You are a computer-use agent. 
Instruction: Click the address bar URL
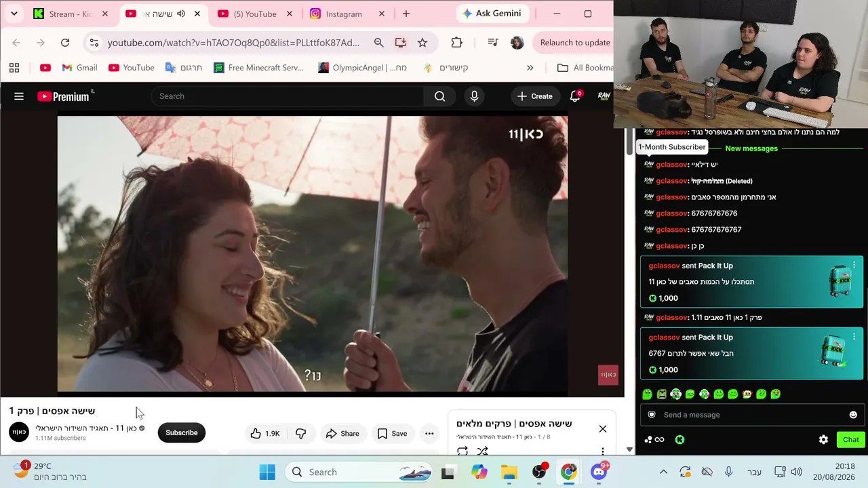[x=233, y=43]
